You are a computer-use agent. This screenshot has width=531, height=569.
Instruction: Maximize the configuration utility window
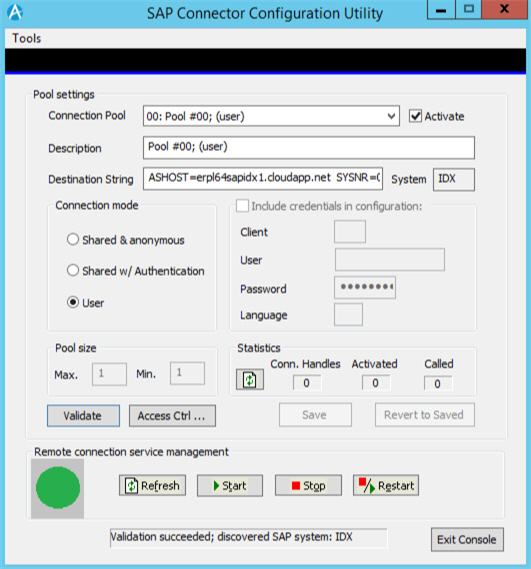pos(469,9)
